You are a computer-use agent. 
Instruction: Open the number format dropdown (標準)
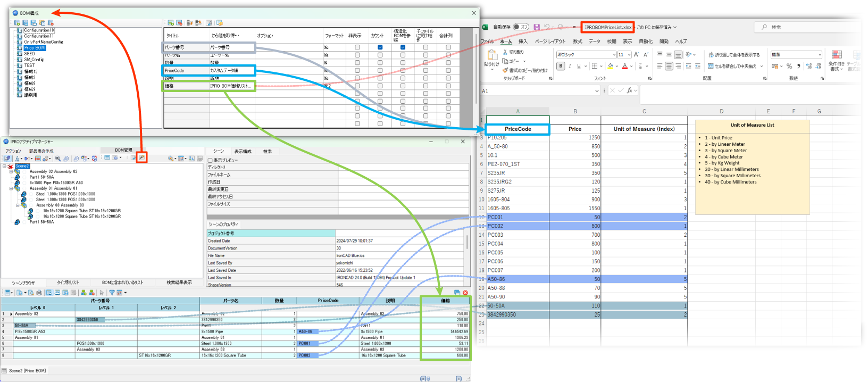[819, 55]
